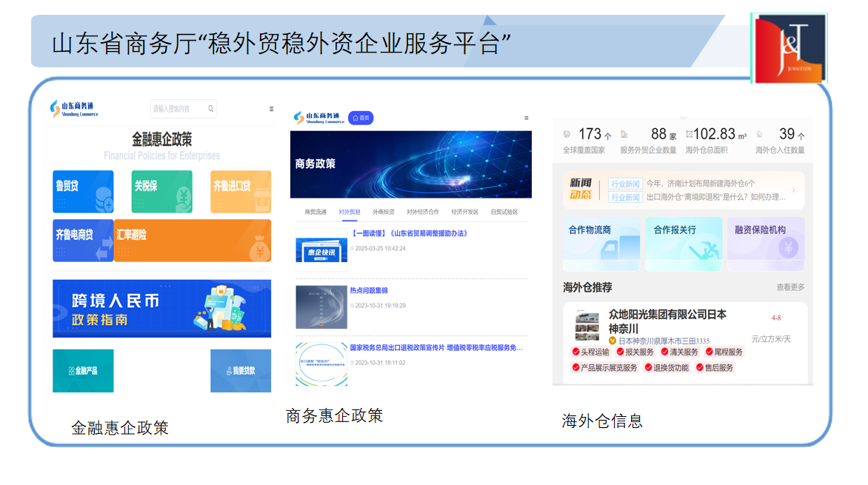The width and height of the screenshot is (868, 485).
Task: Open the orange 汇率避险 tile
Action: [x=193, y=240]
